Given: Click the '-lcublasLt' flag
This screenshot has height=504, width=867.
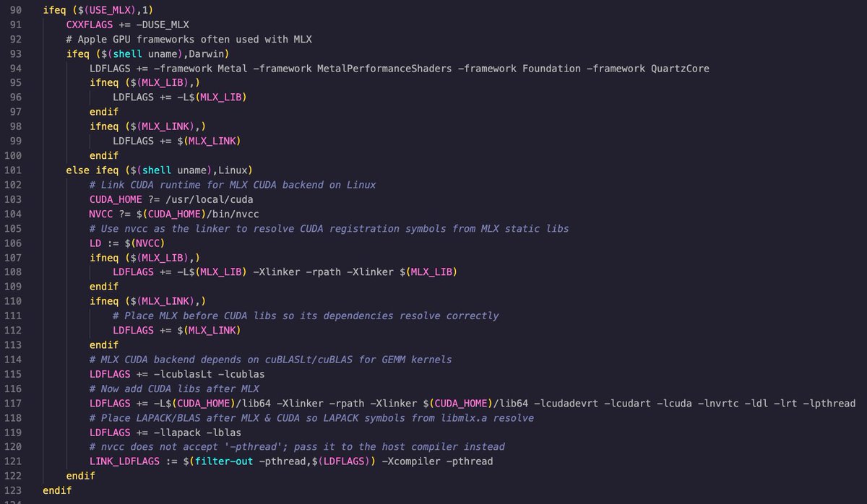Looking at the screenshot, I should point(181,374).
